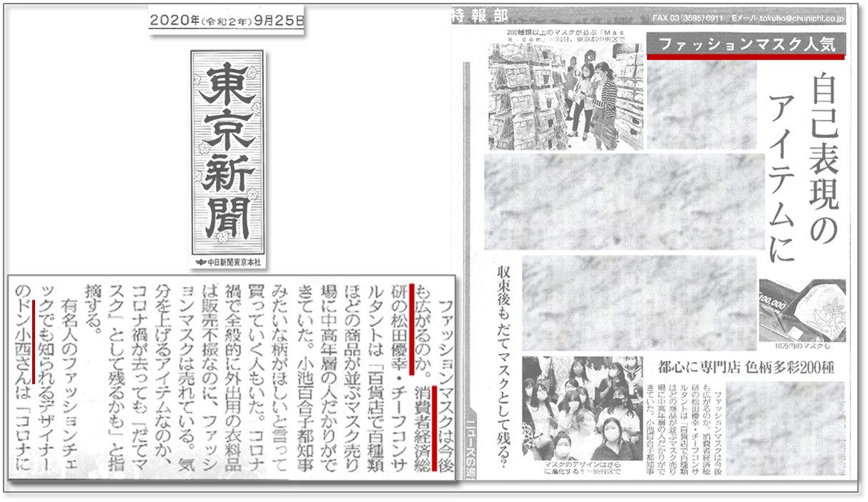The width and height of the screenshot is (868, 502).
Task: Click the 10万円 mask photo
Action: click(x=802, y=309)
